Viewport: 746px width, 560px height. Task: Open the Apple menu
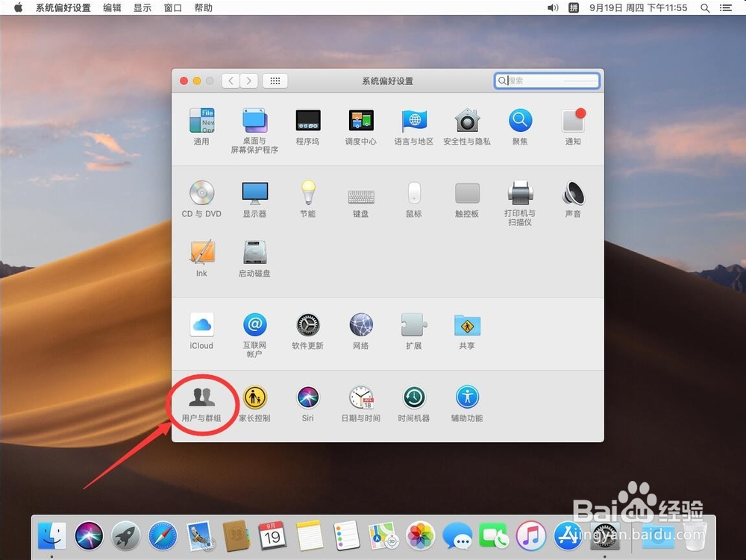[x=18, y=7]
